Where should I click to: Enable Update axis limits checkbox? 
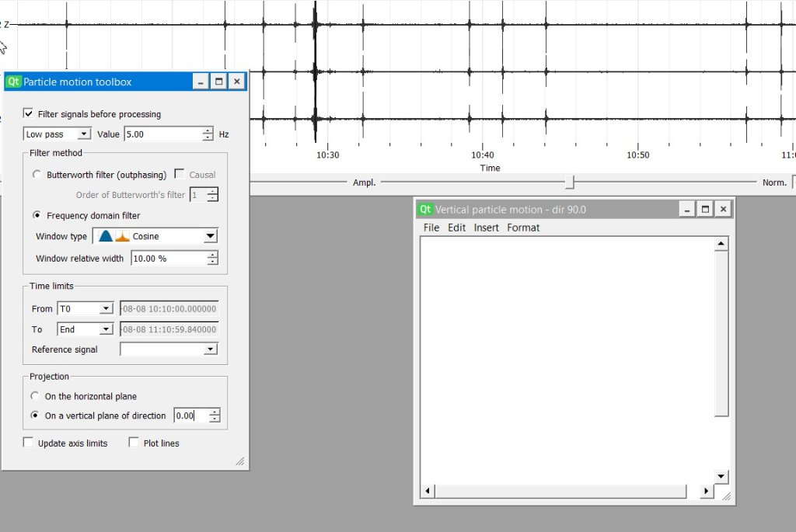pyautogui.click(x=28, y=442)
